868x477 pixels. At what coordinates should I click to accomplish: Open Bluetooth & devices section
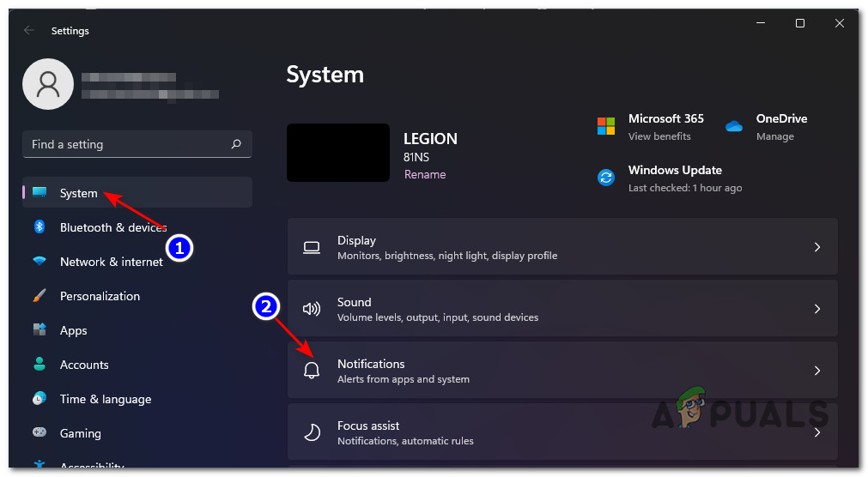click(137, 226)
